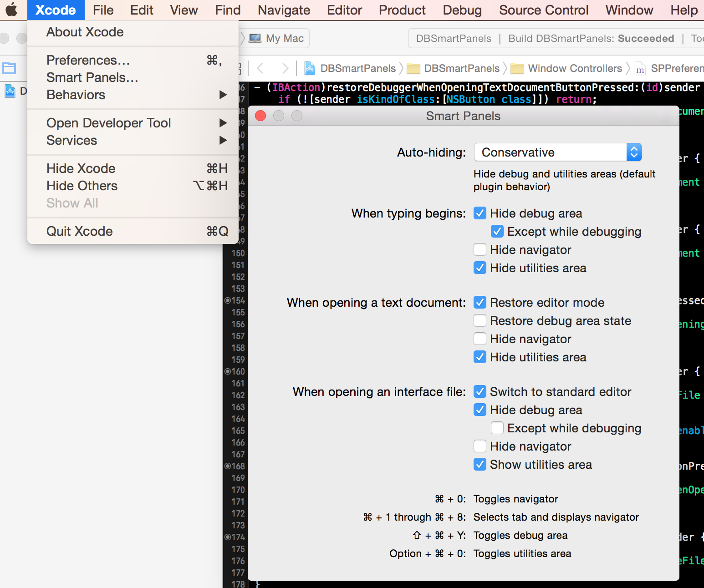The height and width of the screenshot is (588, 704).
Task: Enable Hide navigator for interface file
Action: click(x=480, y=446)
